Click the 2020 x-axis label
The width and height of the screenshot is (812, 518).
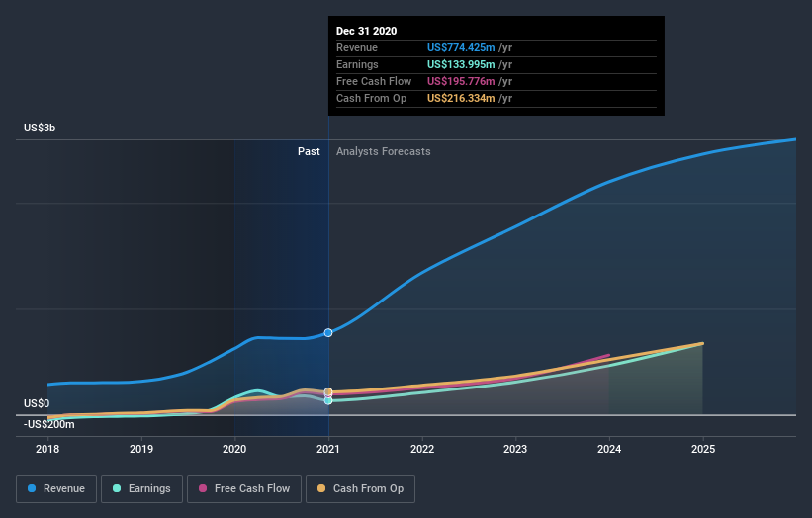coord(234,449)
